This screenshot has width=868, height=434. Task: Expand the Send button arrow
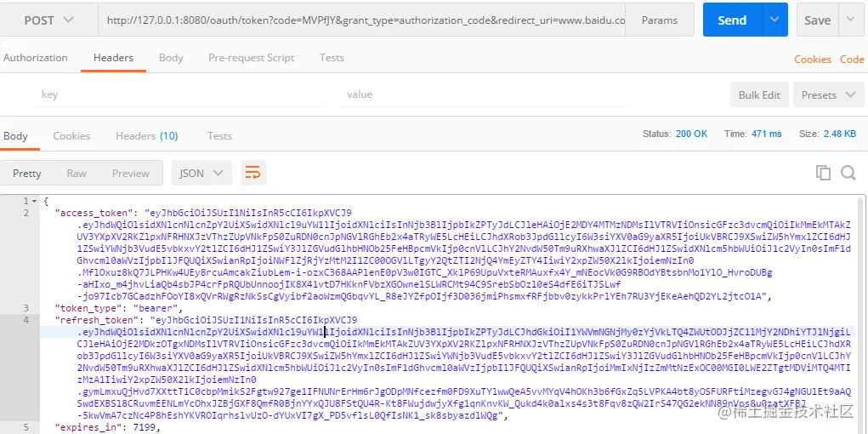774,20
